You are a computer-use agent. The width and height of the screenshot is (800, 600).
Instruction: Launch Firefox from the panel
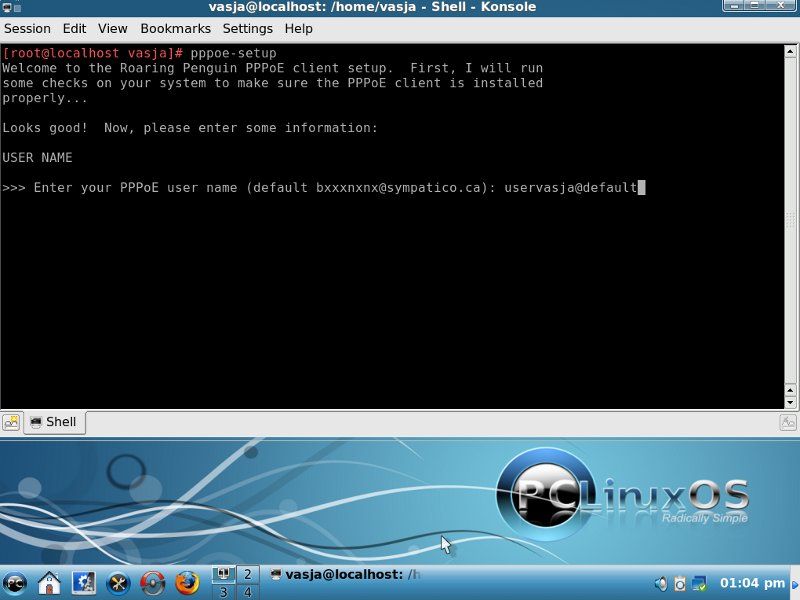pos(186,582)
